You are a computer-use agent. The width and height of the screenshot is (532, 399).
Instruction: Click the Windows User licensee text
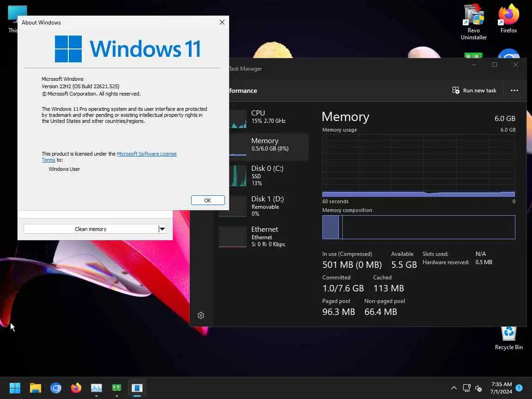[64, 169]
